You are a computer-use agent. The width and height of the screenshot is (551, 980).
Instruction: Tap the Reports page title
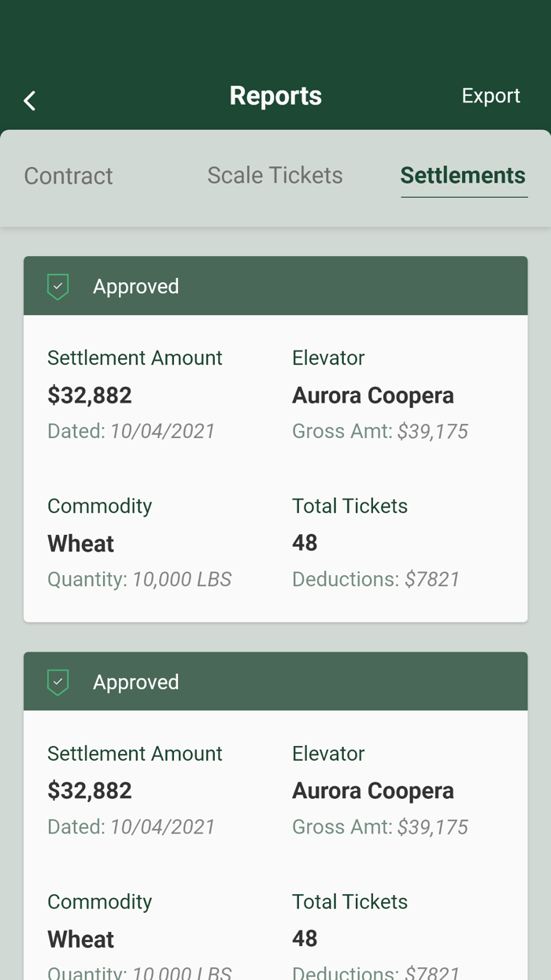coord(275,96)
